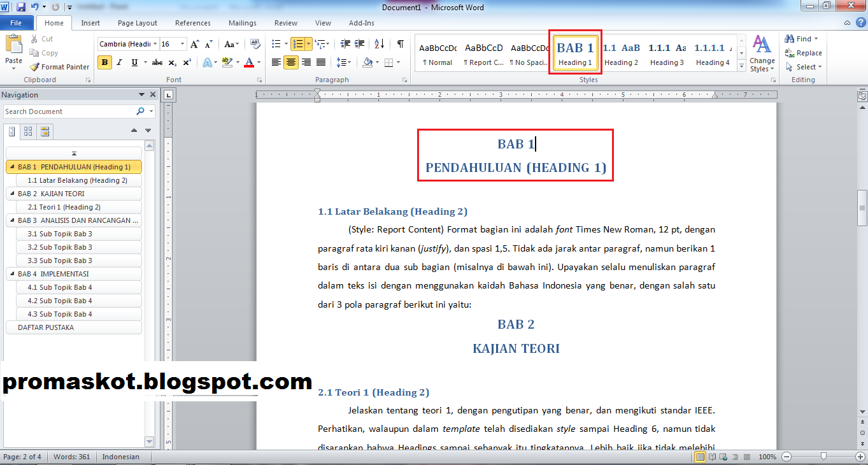Apply red font color swatch
Screen dimensions: 868x465
click(x=248, y=62)
